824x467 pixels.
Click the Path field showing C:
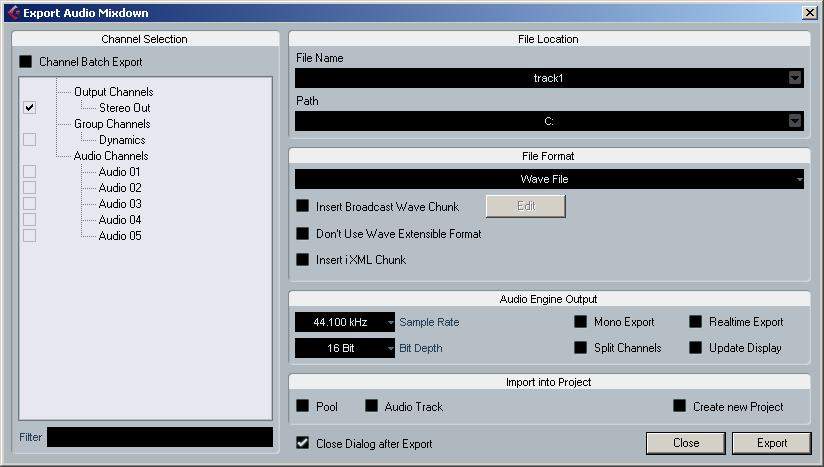549,121
